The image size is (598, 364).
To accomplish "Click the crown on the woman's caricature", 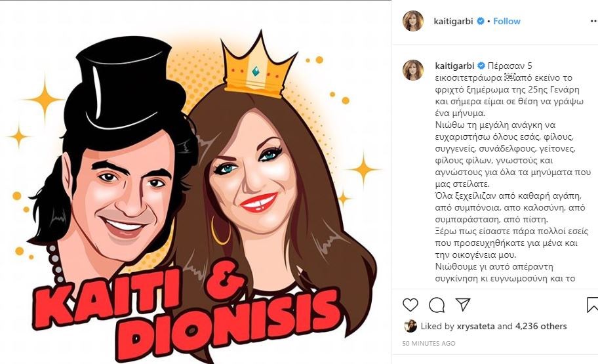I will (x=258, y=67).
